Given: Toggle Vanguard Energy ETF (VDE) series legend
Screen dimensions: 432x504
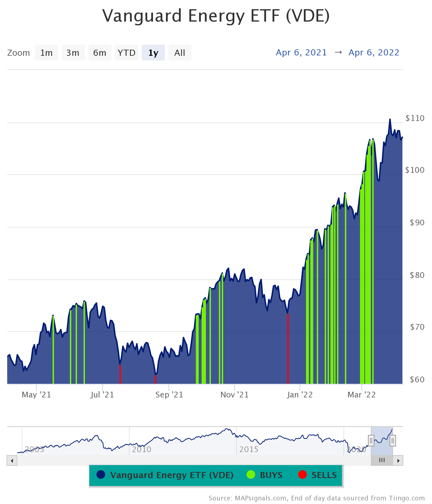Looking at the screenshot, I should [172, 475].
